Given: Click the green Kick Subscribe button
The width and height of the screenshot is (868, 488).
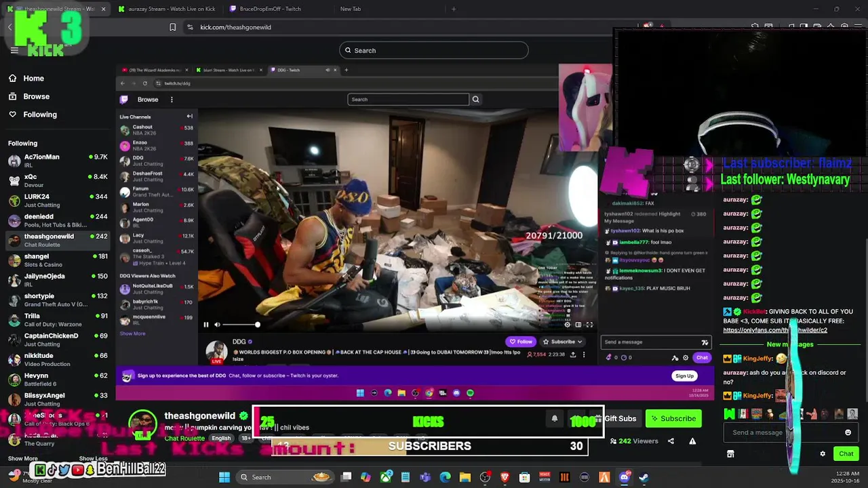Looking at the screenshot, I should point(673,418).
